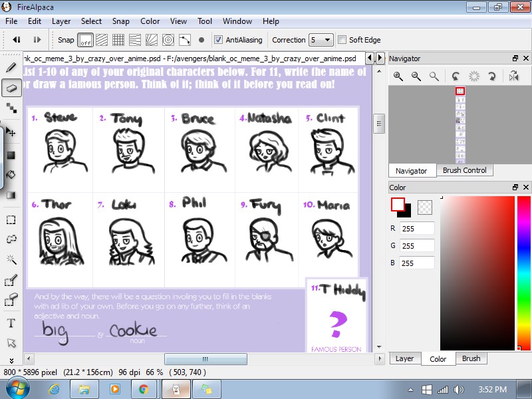Open the Layer menu
This screenshot has height=399, width=532.
point(61,21)
